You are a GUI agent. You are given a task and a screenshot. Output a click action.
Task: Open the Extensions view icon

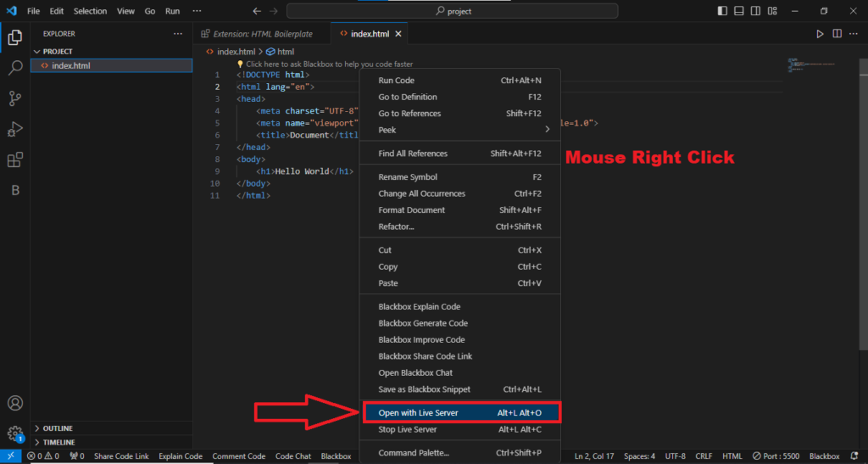14,159
